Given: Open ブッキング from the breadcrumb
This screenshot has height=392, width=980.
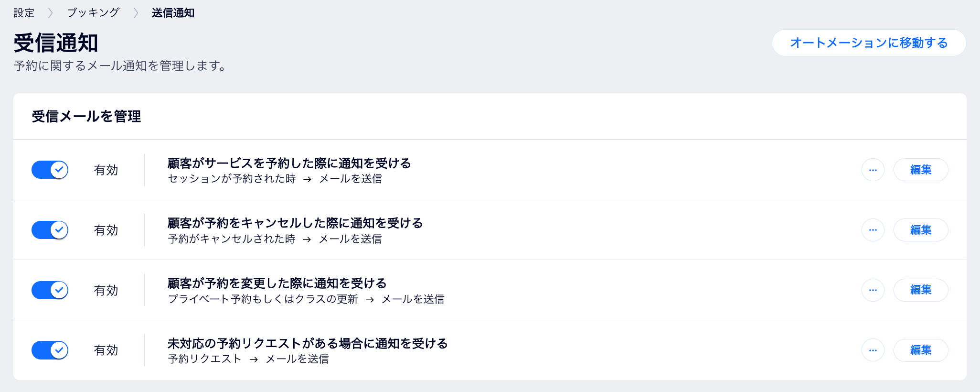Looking at the screenshot, I should [x=94, y=13].
